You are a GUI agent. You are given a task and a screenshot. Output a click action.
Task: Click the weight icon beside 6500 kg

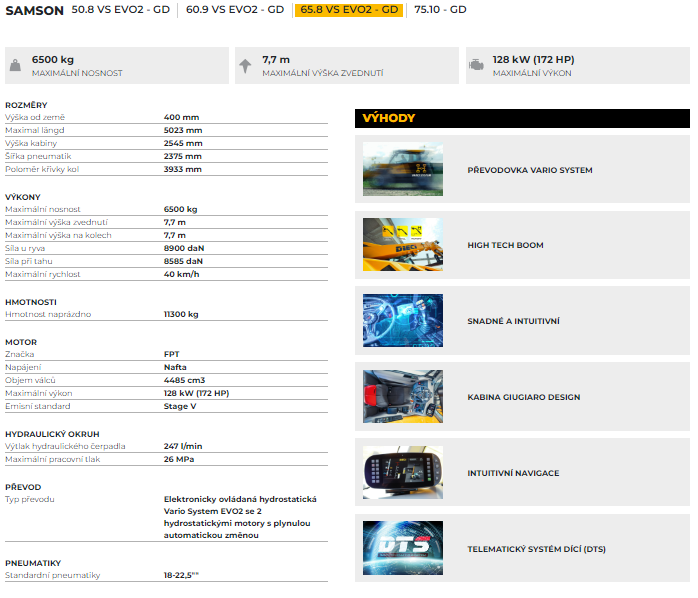[x=15, y=65]
